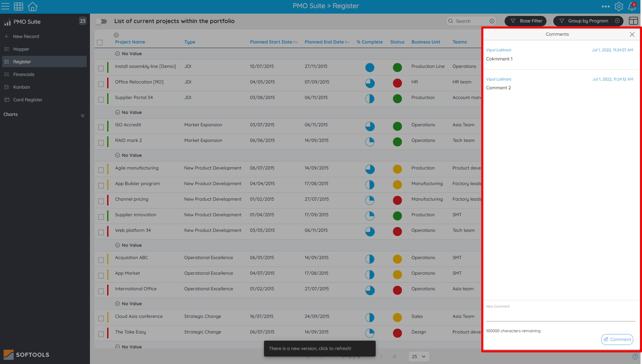Viewport: 642px width, 364px height.
Task: Collapse all groups via header chevron
Action: pyautogui.click(x=116, y=35)
